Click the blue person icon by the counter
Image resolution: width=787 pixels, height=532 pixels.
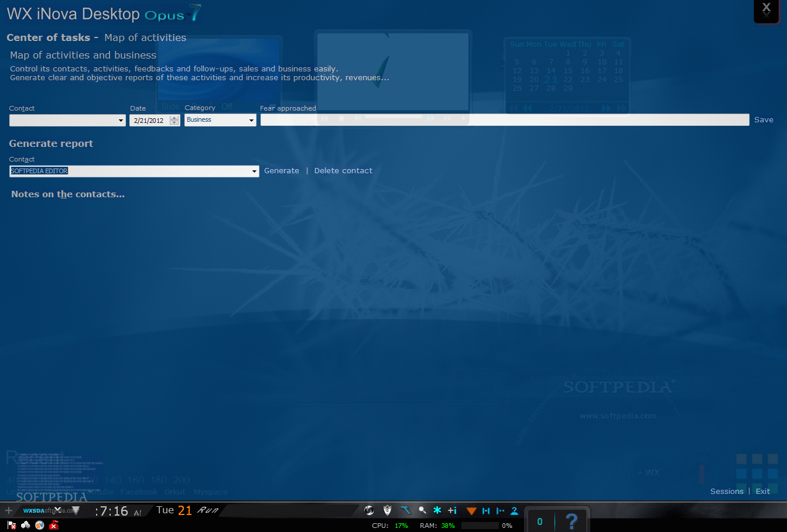(x=514, y=511)
